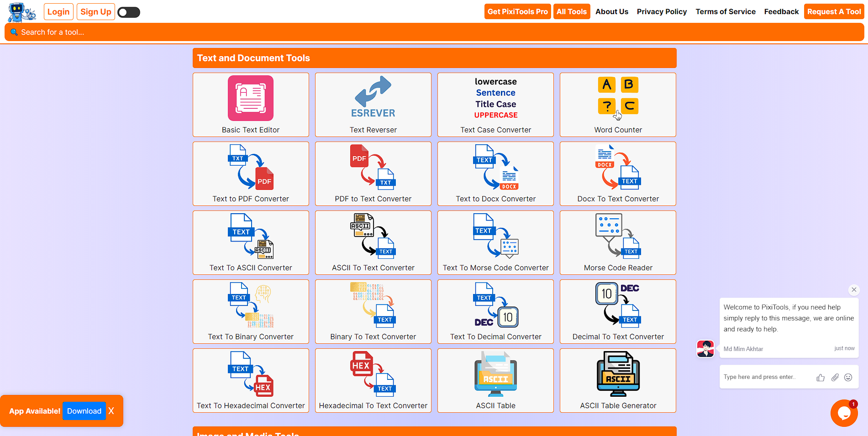
Task: Open the All Tools menu item
Action: tap(572, 12)
